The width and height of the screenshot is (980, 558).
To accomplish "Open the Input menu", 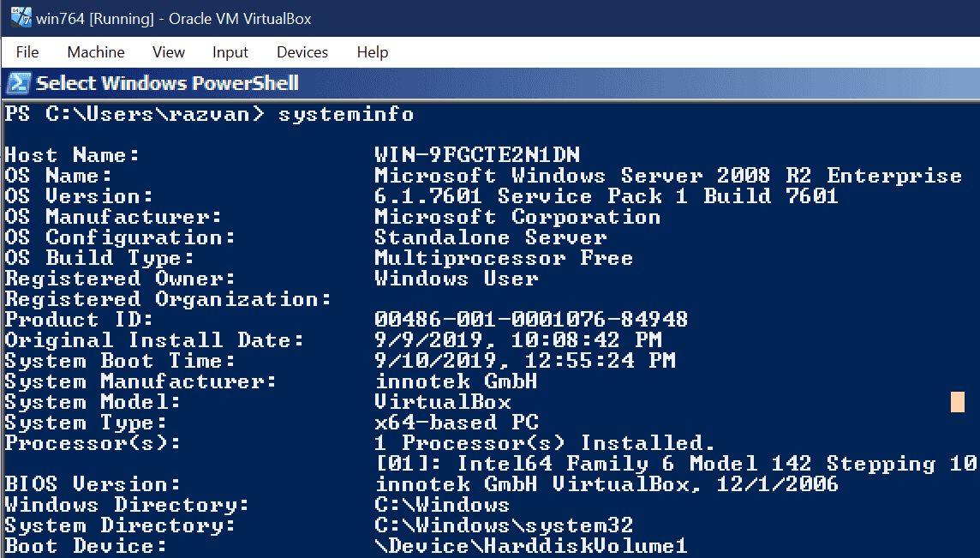I will pos(230,52).
